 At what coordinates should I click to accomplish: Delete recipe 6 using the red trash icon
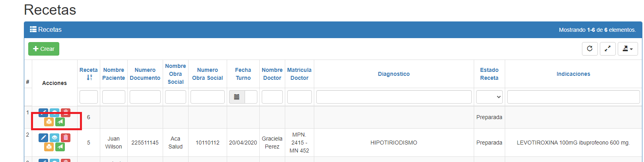coord(66,112)
